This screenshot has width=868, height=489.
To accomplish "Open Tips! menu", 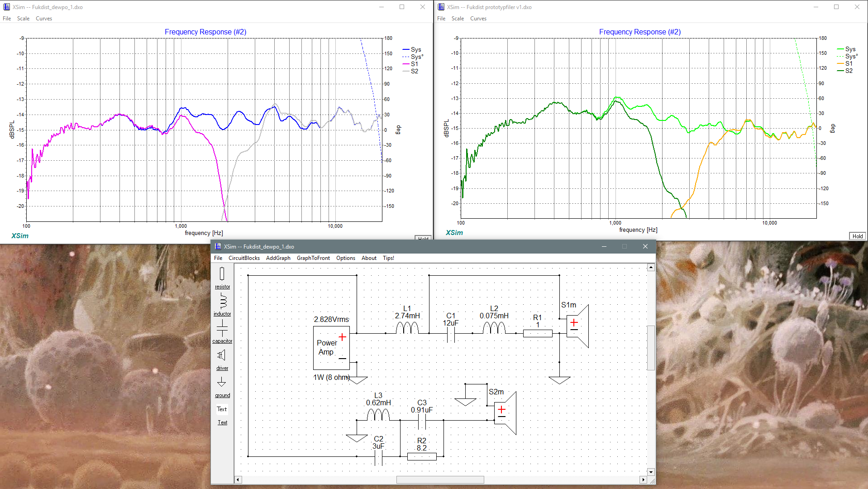I will (x=388, y=258).
